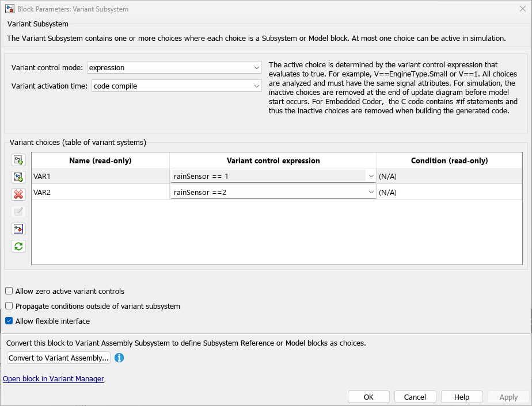Image resolution: width=532 pixels, height=406 pixels.
Task: Apply the variant subsystem changes
Action: pyautogui.click(x=507, y=397)
